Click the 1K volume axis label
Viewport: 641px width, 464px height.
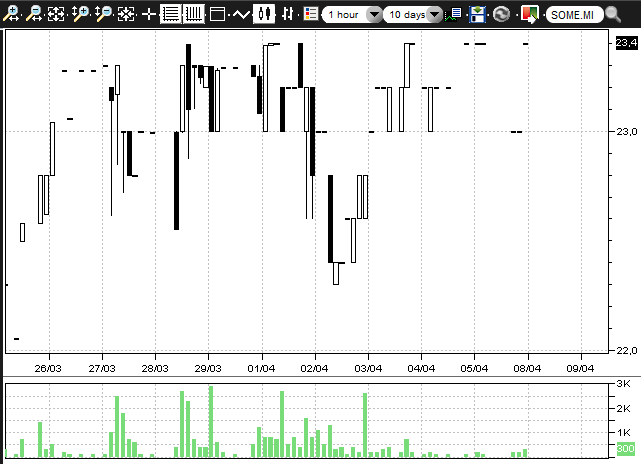click(x=623, y=432)
